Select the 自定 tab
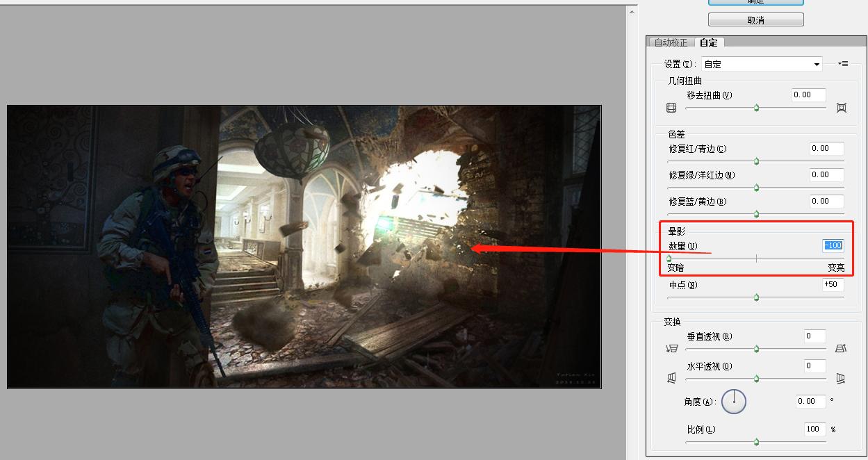Viewport: 868px width, 460px height. (709, 42)
